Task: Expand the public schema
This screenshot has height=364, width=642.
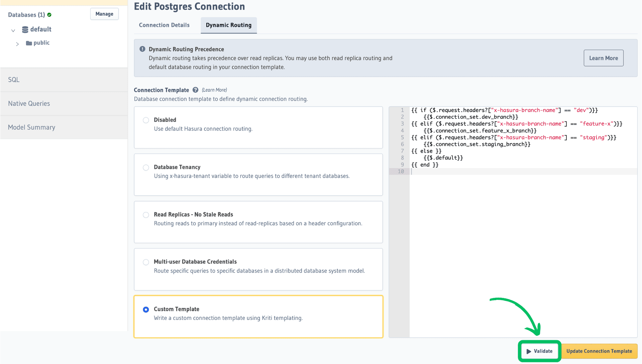Action: coord(17,43)
